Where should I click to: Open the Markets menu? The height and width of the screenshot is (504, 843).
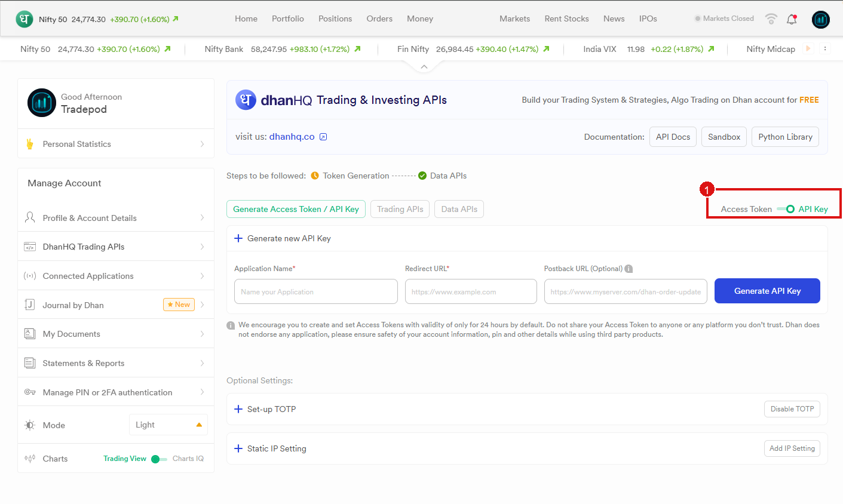tap(515, 19)
